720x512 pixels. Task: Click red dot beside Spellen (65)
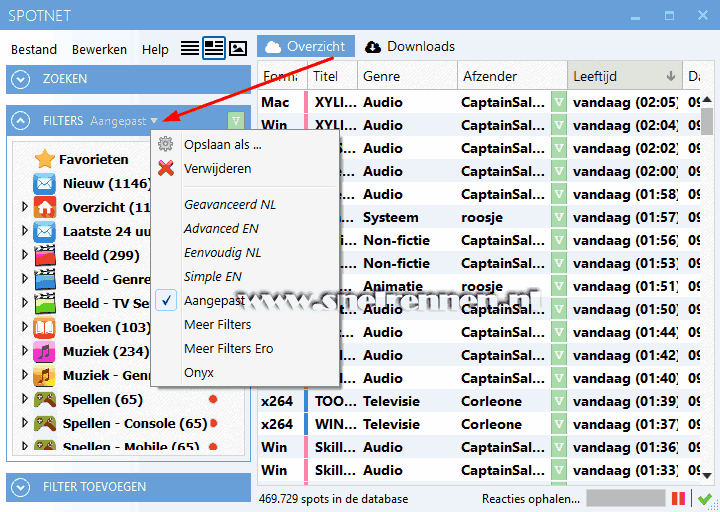[213, 399]
